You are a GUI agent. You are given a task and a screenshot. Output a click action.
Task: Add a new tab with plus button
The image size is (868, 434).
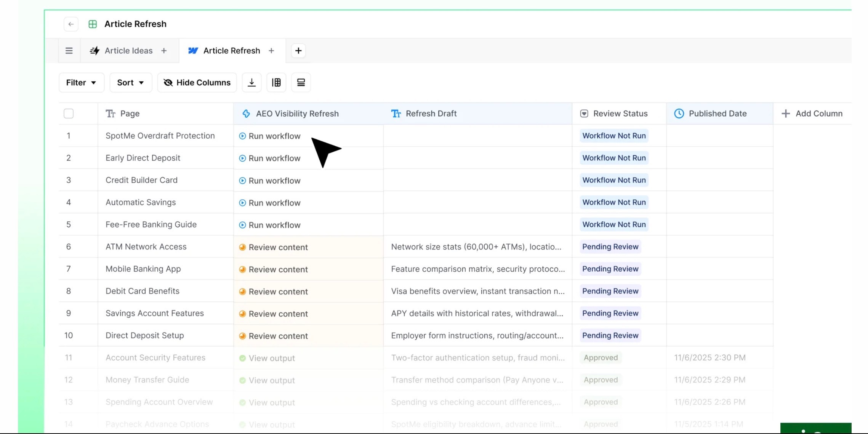point(298,51)
